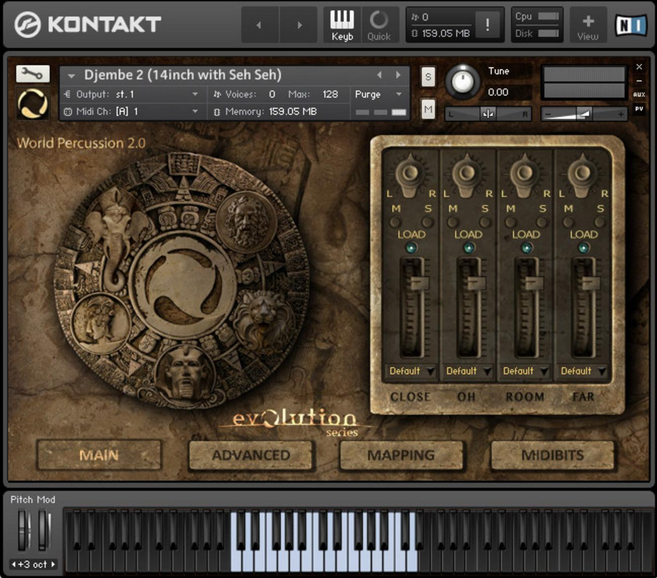Toggle LOAD for the FAR mic
Image resolution: width=657 pixels, height=578 pixels.
583,248
